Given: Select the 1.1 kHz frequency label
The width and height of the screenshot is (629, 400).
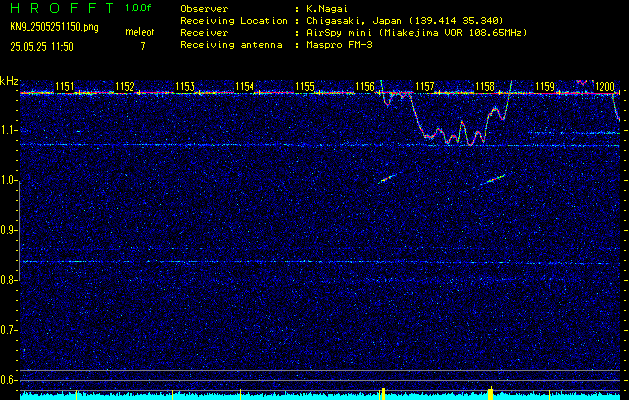Looking at the screenshot, I should pos(9,130).
